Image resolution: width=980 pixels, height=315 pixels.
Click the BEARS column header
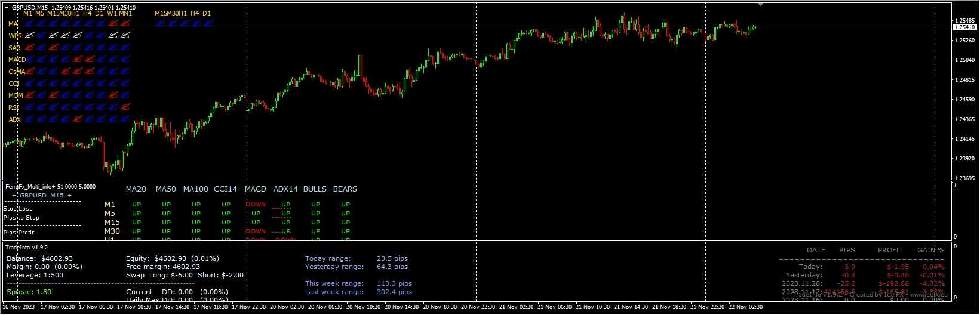(x=345, y=189)
